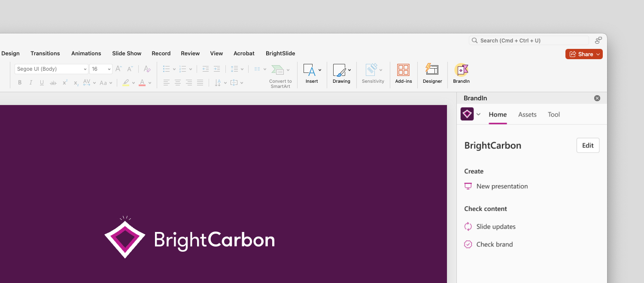This screenshot has height=283, width=644.
Task: Open character spacing options
Action: (x=89, y=83)
